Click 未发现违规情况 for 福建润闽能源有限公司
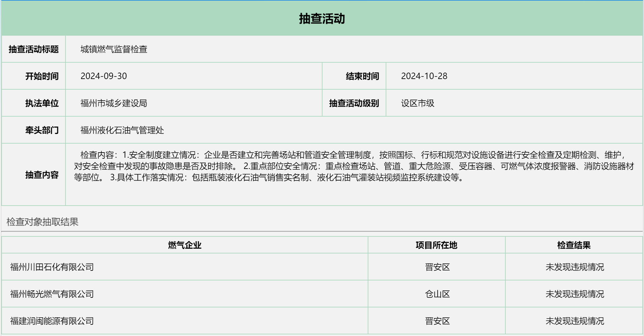This screenshot has width=644, height=336. (574, 320)
